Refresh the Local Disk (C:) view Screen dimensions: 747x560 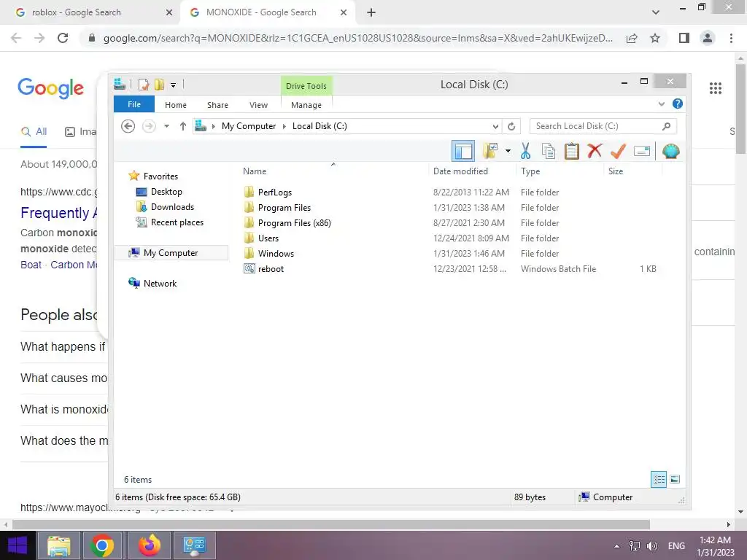point(511,126)
